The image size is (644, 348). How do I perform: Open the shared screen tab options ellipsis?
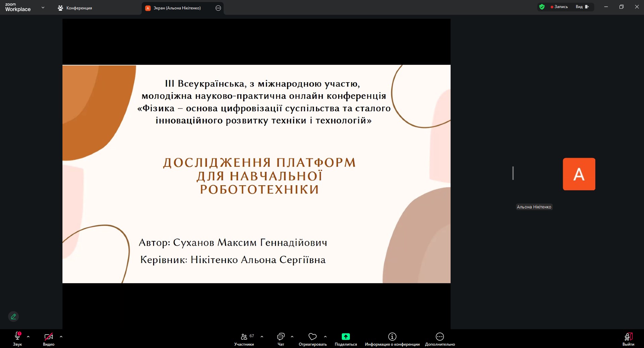tap(218, 8)
